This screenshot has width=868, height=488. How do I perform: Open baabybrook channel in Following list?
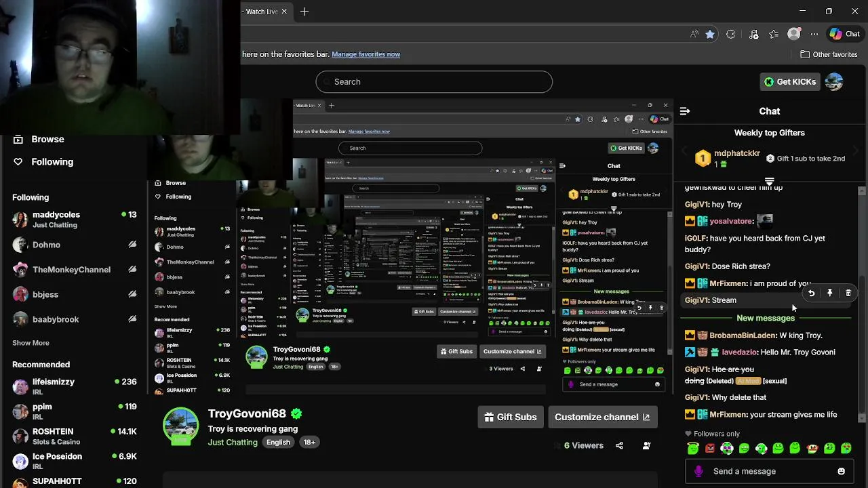click(74, 319)
